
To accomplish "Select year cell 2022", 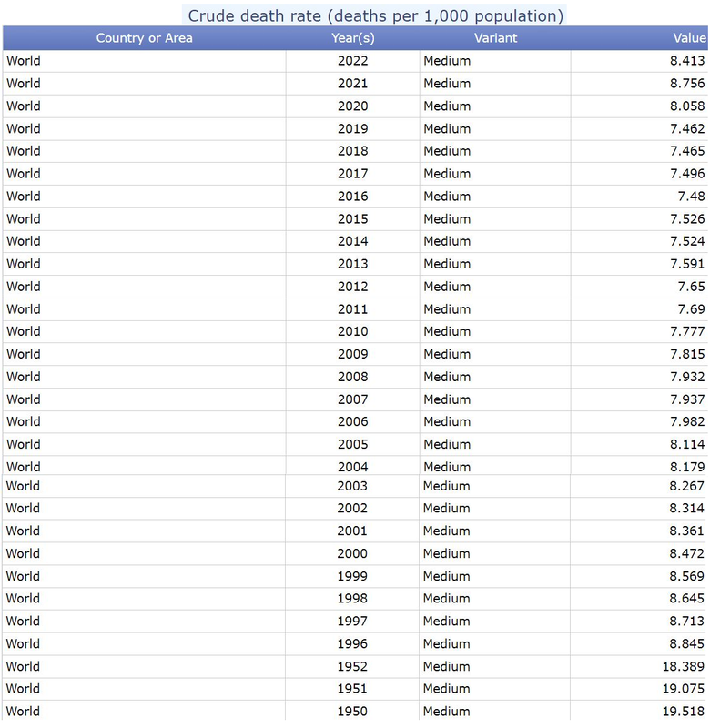I will (x=353, y=61).
